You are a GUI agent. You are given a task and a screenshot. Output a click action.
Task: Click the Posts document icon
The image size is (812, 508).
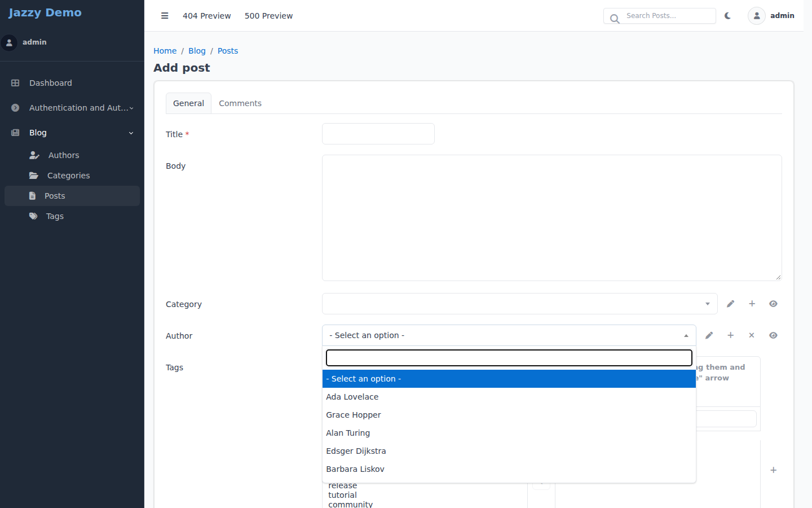(32, 196)
